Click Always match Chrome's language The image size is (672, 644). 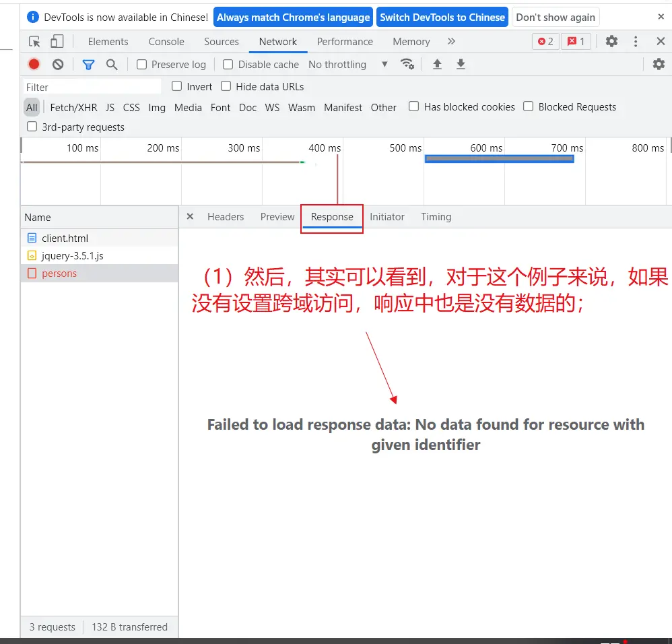point(293,17)
